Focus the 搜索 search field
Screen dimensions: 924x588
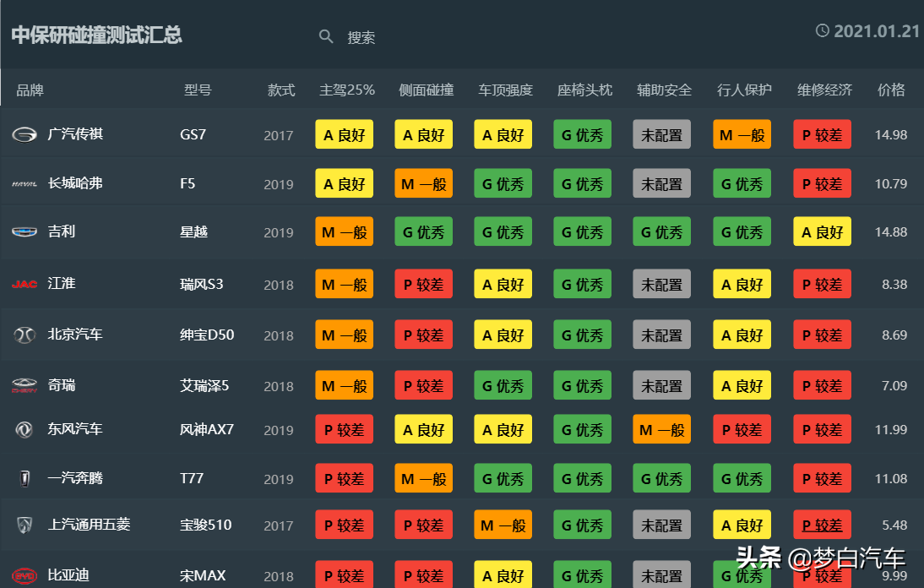(361, 38)
